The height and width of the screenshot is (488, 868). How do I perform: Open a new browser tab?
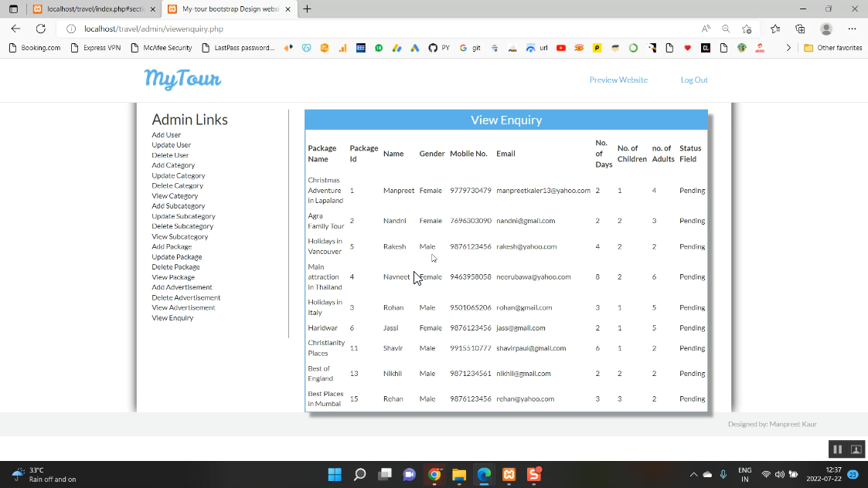[308, 9]
